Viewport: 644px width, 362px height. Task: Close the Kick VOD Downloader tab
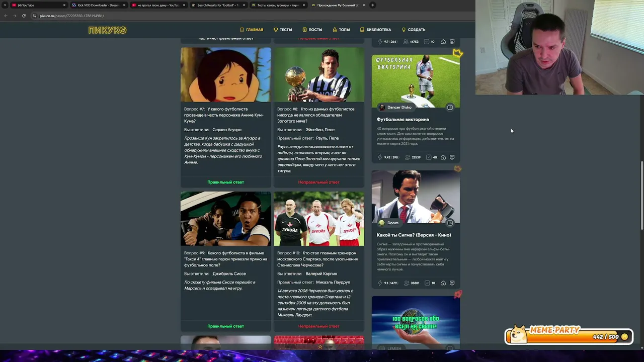pos(124,5)
